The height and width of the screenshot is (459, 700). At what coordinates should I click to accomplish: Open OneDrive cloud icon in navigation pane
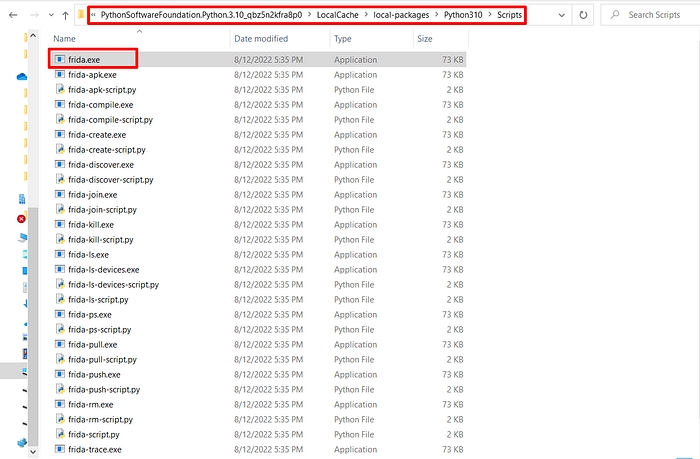coord(21,76)
